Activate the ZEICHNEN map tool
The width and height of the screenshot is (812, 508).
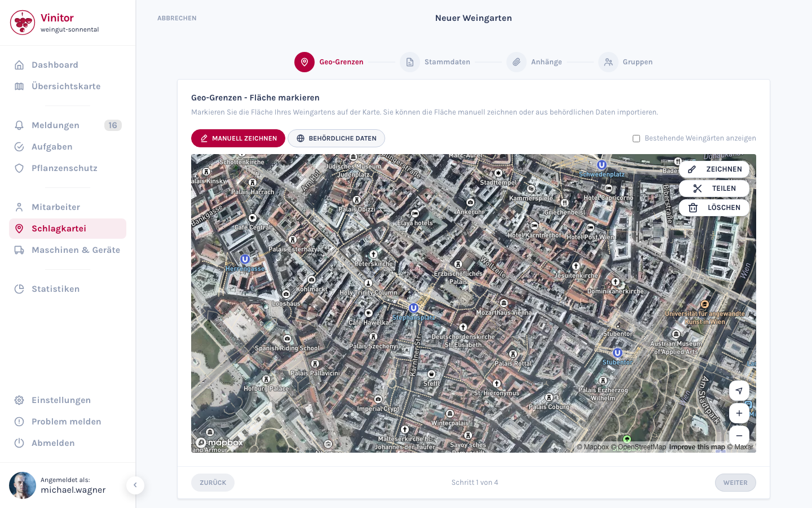714,169
